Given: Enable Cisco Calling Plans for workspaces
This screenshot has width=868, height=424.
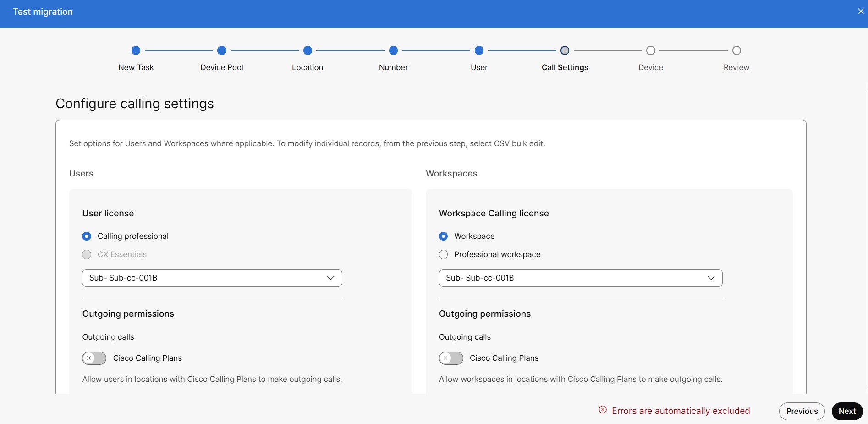Looking at the screenshot, I should tap(451, 358).
